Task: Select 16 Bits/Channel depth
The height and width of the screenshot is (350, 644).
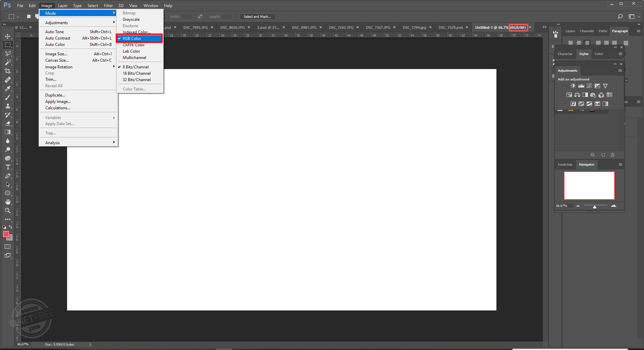Action: point(140,73)
